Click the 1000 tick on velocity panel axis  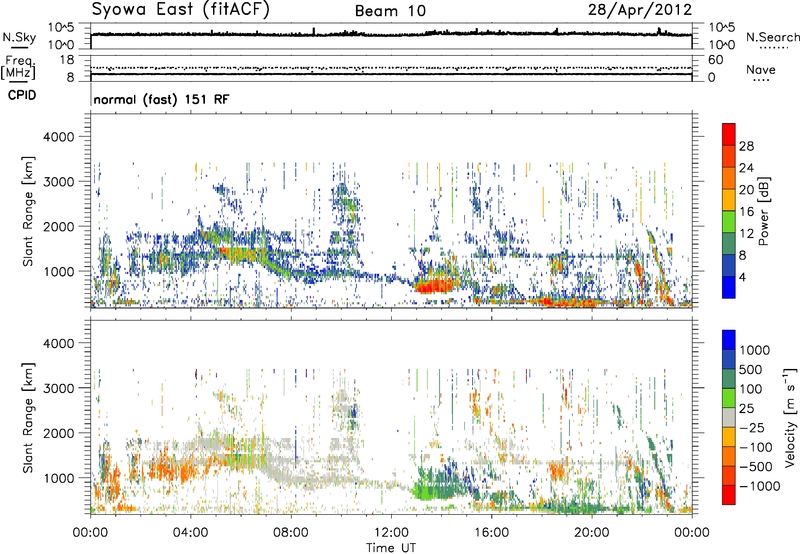58,478
